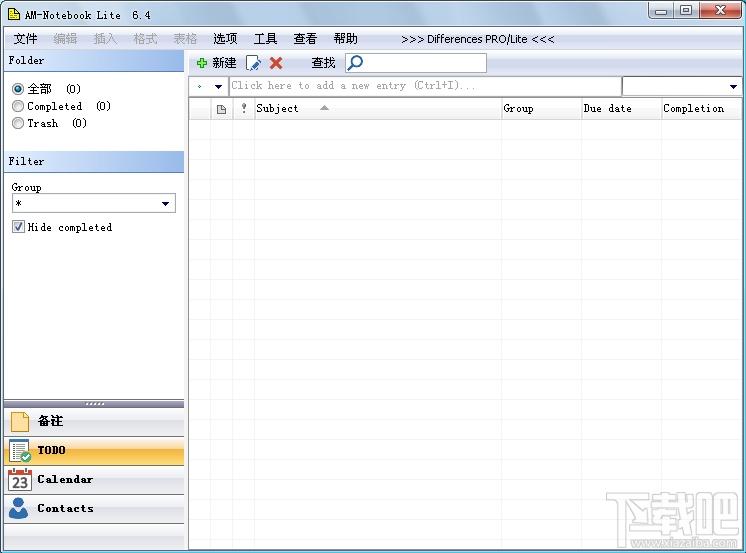
Task: Open the 备注 notes section icon
Action: [x=20, y=422]
